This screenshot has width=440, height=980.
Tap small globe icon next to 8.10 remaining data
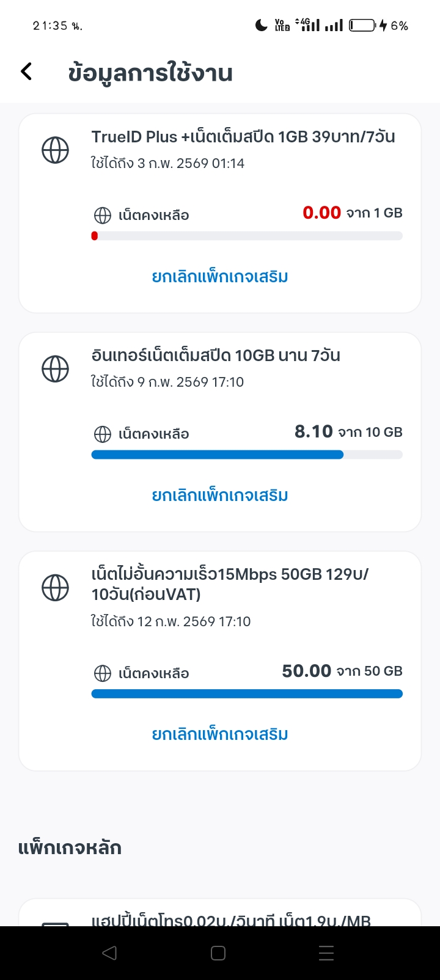(x=102, y=434)
